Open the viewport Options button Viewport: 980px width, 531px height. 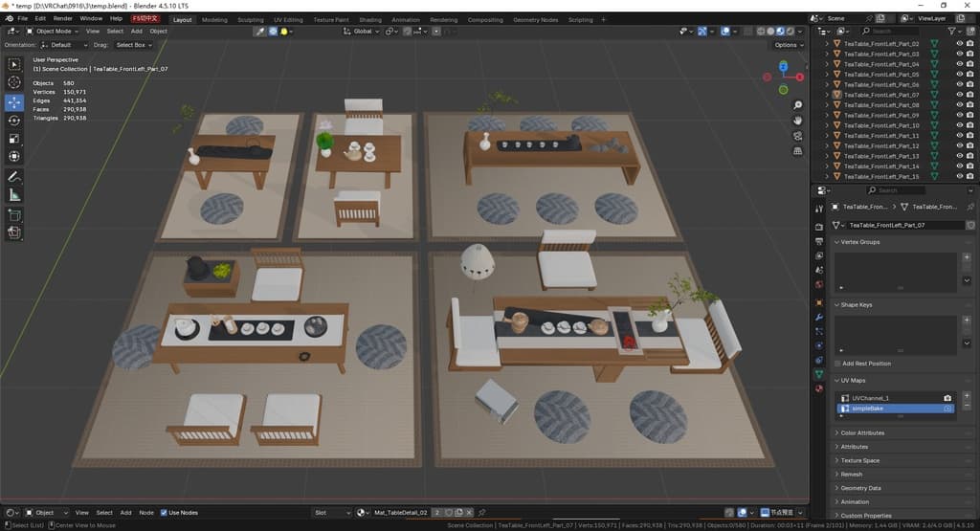point(789,45)
